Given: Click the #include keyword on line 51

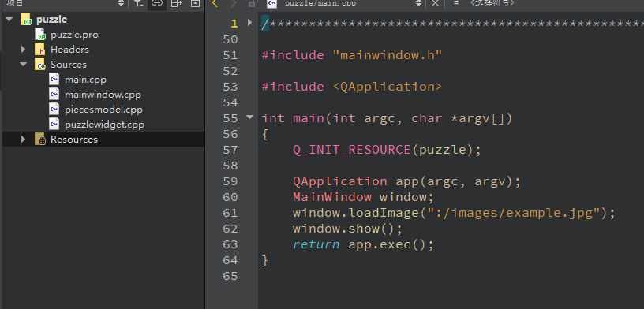Looking at the screenshot, I should coord(293,55).
